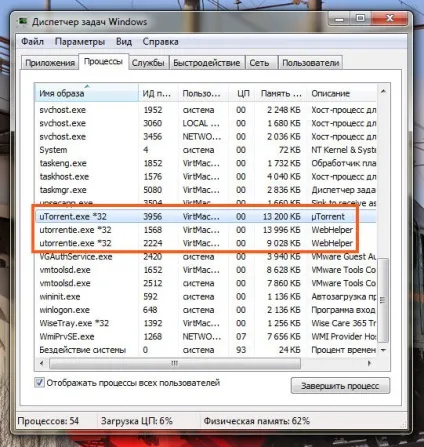Click the µTorrent description cell
This screenshot has height=447, width=424.
328,217
